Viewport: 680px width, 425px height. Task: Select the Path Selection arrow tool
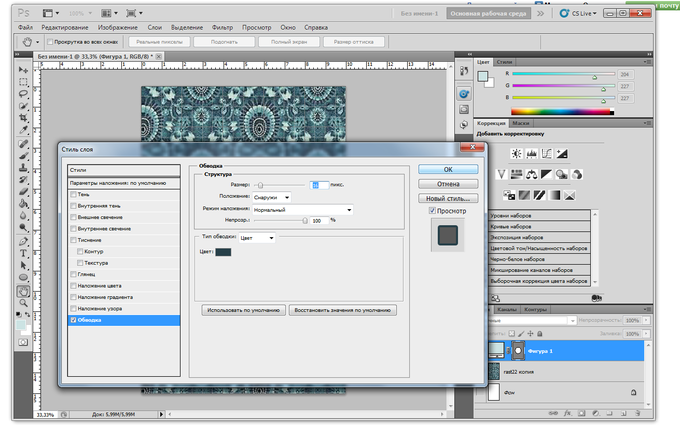coord(23,265)
